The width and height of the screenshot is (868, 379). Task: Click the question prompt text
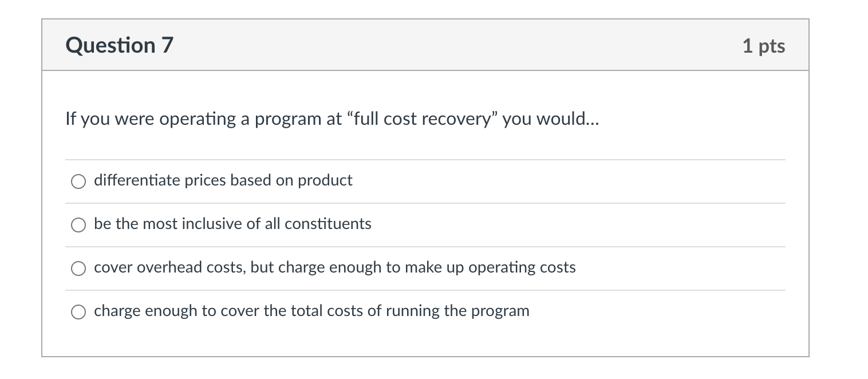coord(332,119)
